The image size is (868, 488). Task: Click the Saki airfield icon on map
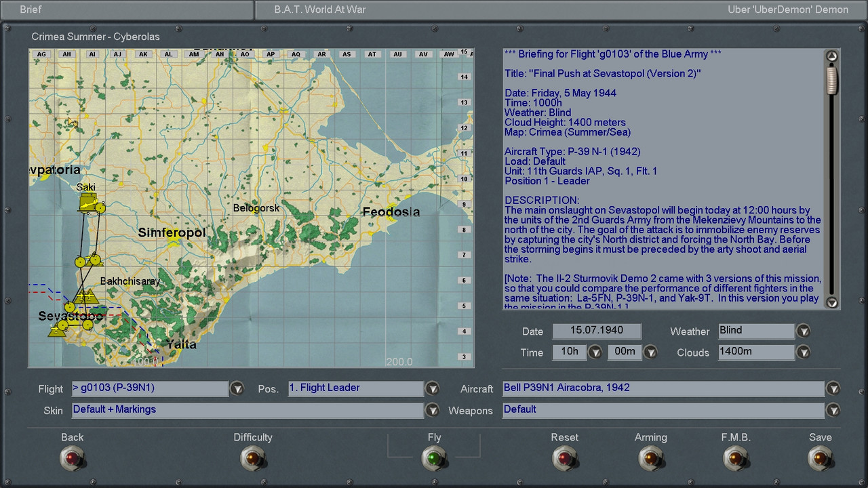87,203
